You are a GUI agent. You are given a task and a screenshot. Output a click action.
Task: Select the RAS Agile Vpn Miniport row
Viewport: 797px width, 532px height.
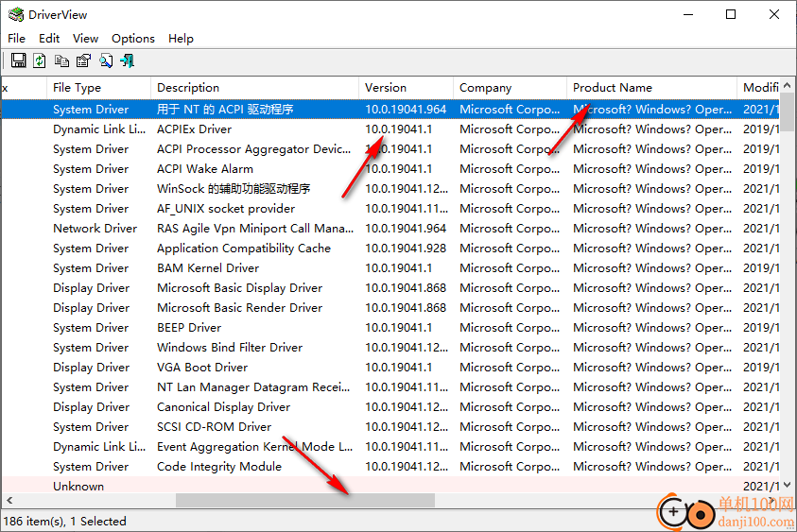pos(390,228)
